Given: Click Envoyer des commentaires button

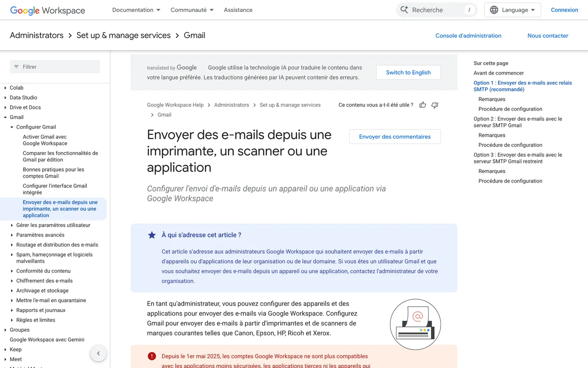Looking at the screenshot, I should click(395, 137).
